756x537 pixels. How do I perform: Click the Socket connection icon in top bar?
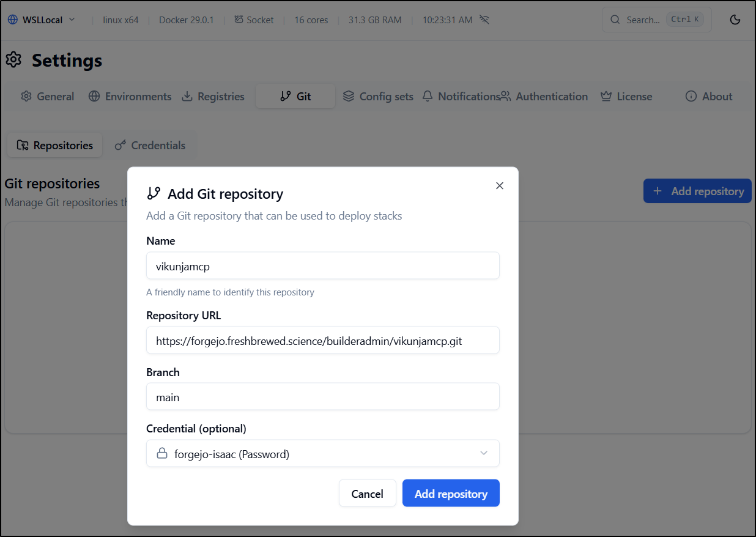(239, 20)
